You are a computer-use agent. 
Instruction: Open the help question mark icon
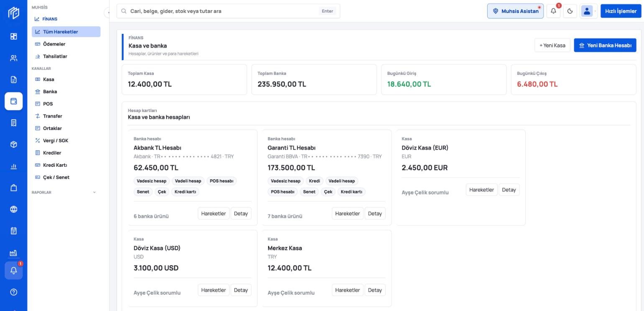13,292
